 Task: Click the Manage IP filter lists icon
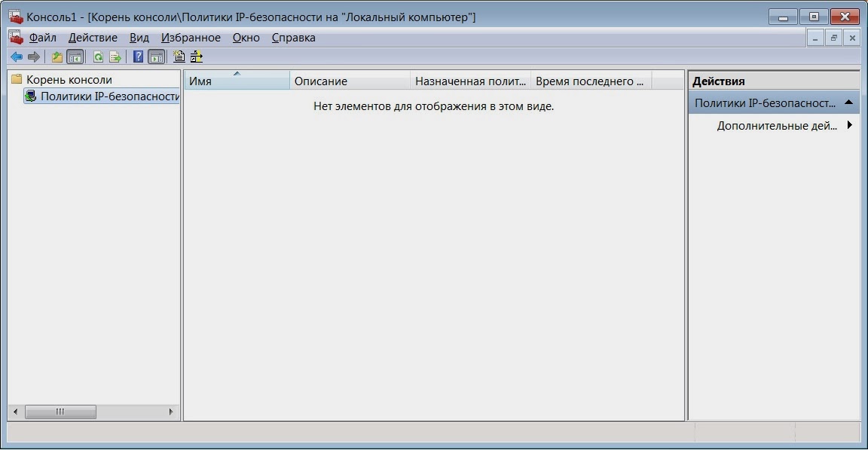point(197,57)
